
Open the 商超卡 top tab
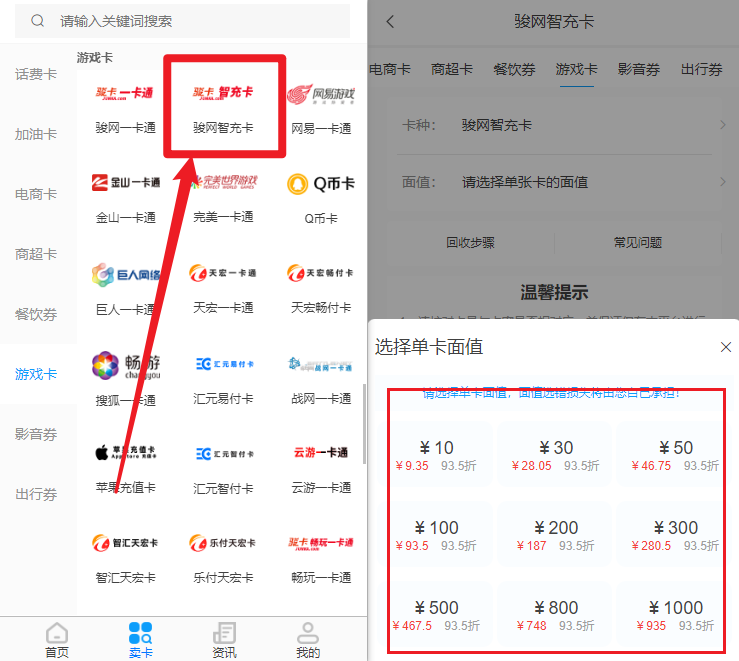452,70
